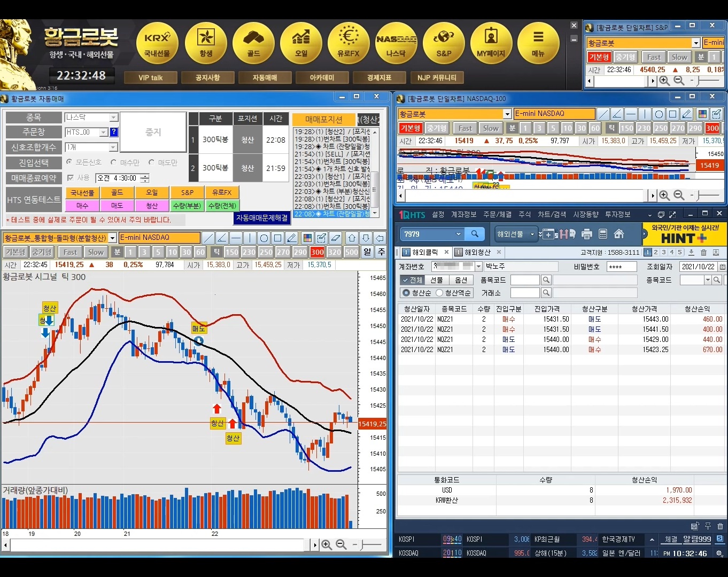728x577 pixels.
Task: Open 주문/체결 menu in 1QHTS
Action: tap(497, 214)
